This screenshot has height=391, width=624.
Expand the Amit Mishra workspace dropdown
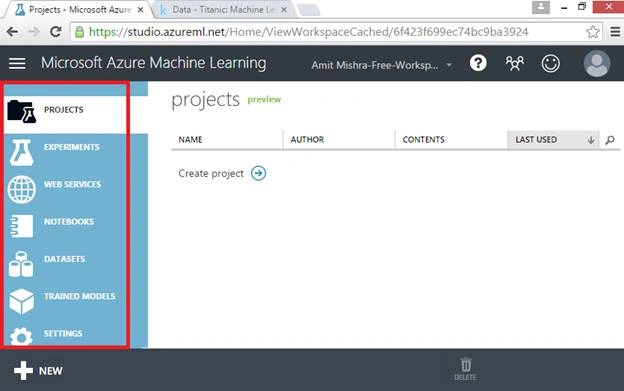[449, 64]
